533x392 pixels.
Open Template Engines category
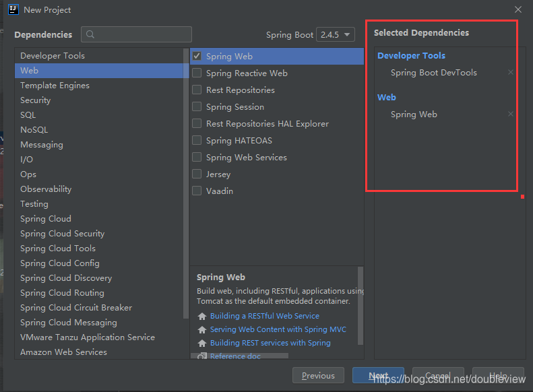click(99, 86)
